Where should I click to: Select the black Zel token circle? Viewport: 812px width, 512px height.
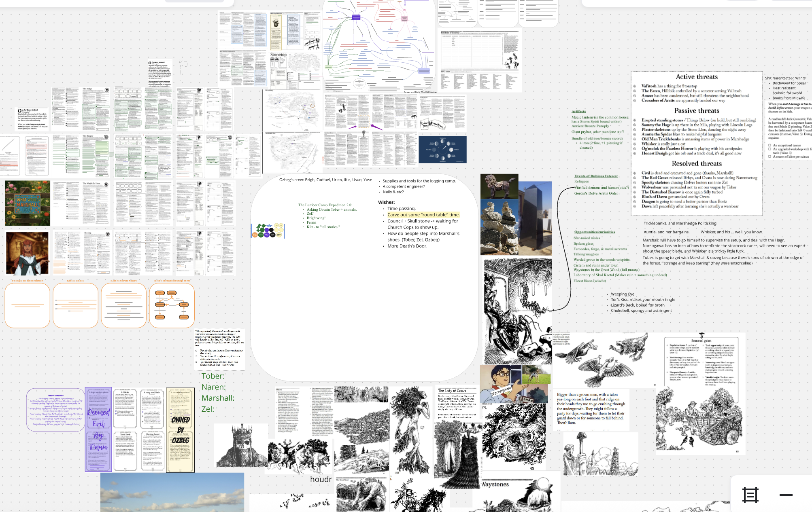pyautogui.click(x=272, y=235)
